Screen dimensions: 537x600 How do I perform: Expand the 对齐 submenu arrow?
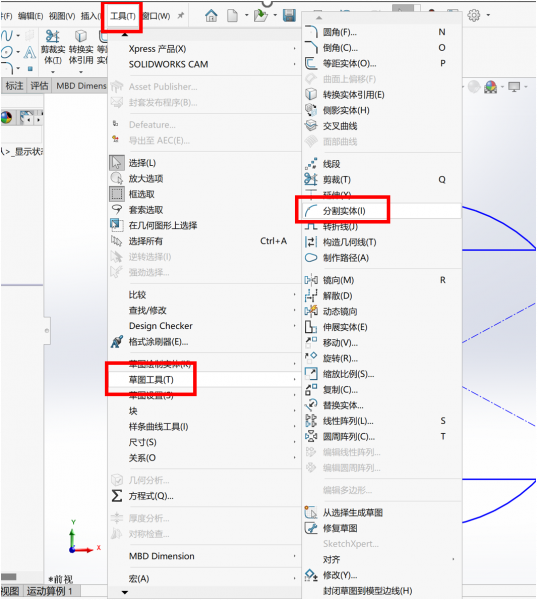pyautogui.click(x=454, y=559)
